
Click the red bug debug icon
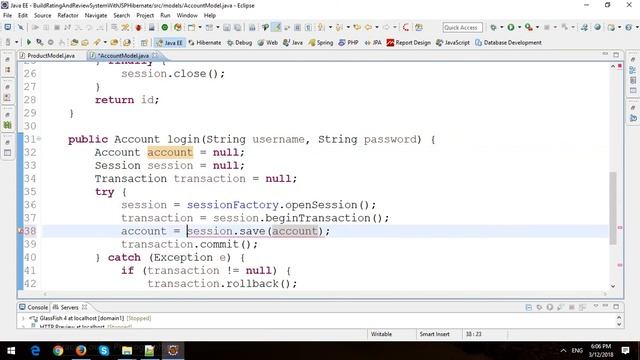click(138, 27)
